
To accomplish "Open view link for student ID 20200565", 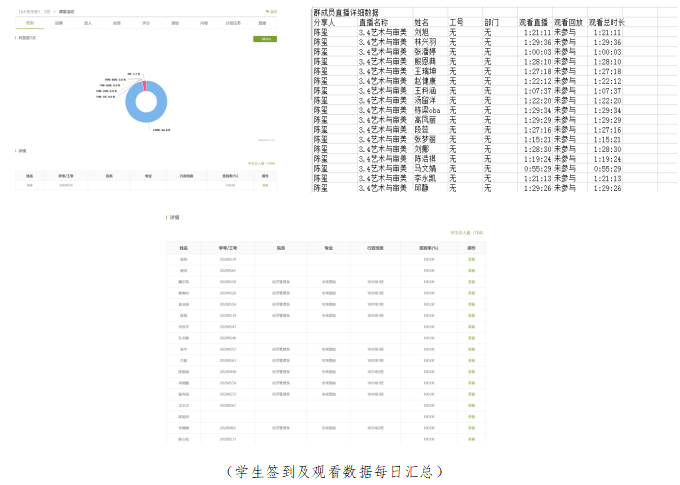I will coord(472,270).
